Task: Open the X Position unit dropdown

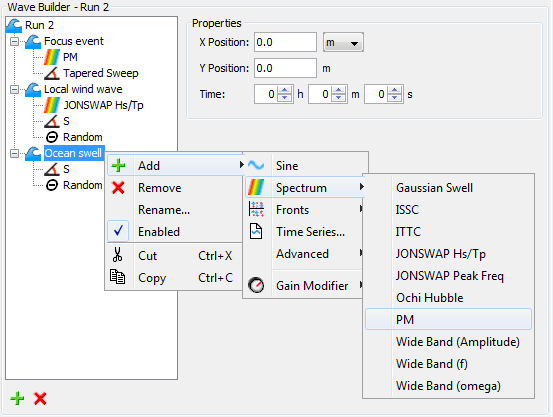Action: tap(343, 42)
